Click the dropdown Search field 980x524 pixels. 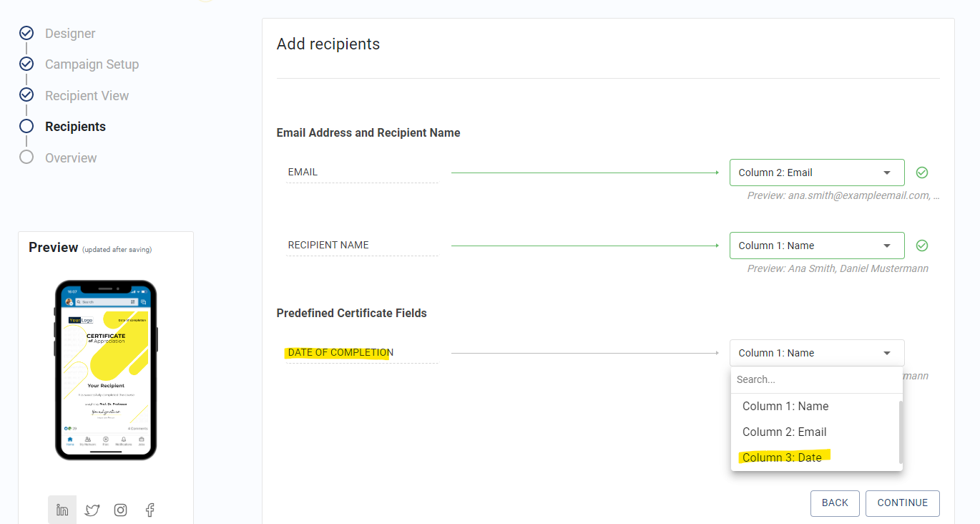(815, 379)
